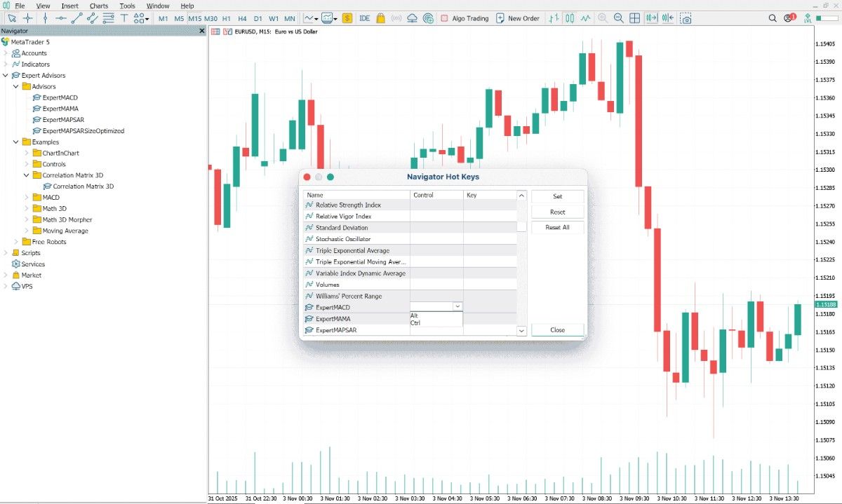Image resolution: width=842 pixels, height=504 pixels.
Task: Switch to bar chart display
Action: (x=554, y=18)
